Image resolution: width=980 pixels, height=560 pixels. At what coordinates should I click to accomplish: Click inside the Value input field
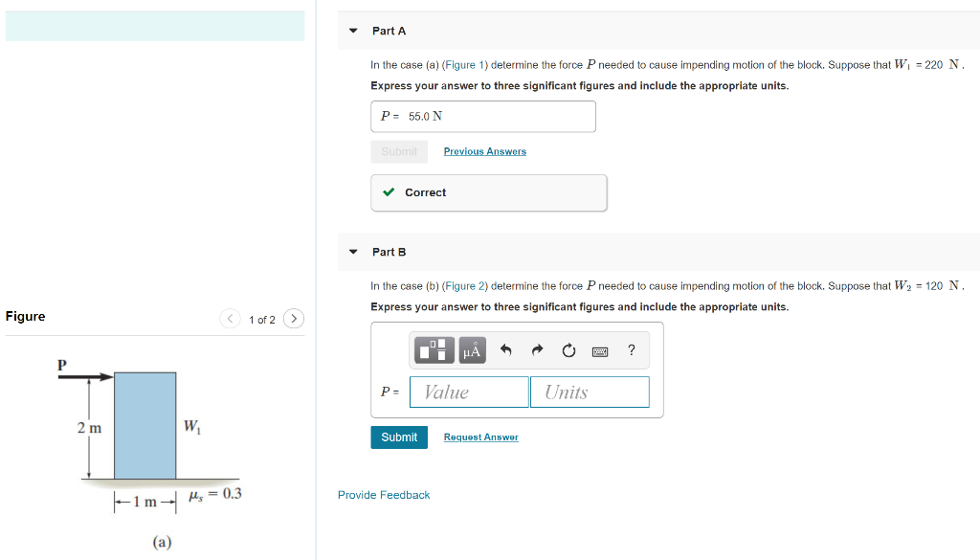(x=468, y=392)
